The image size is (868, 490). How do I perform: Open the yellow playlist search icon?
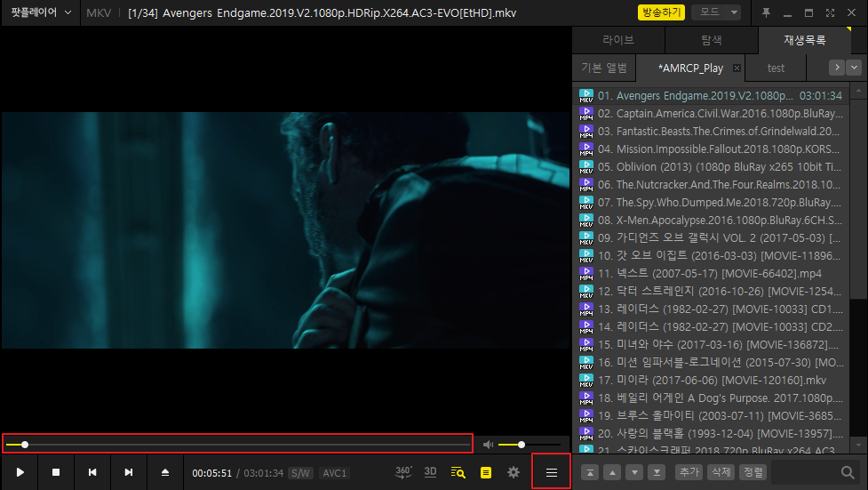[x=458, y=472]
